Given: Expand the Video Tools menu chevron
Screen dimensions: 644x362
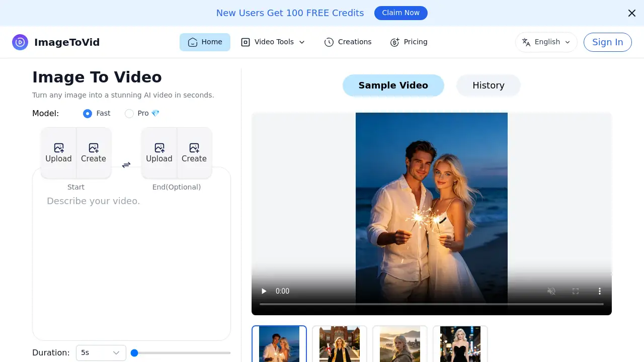Looking at the screenshot, I should pos(302,42).
